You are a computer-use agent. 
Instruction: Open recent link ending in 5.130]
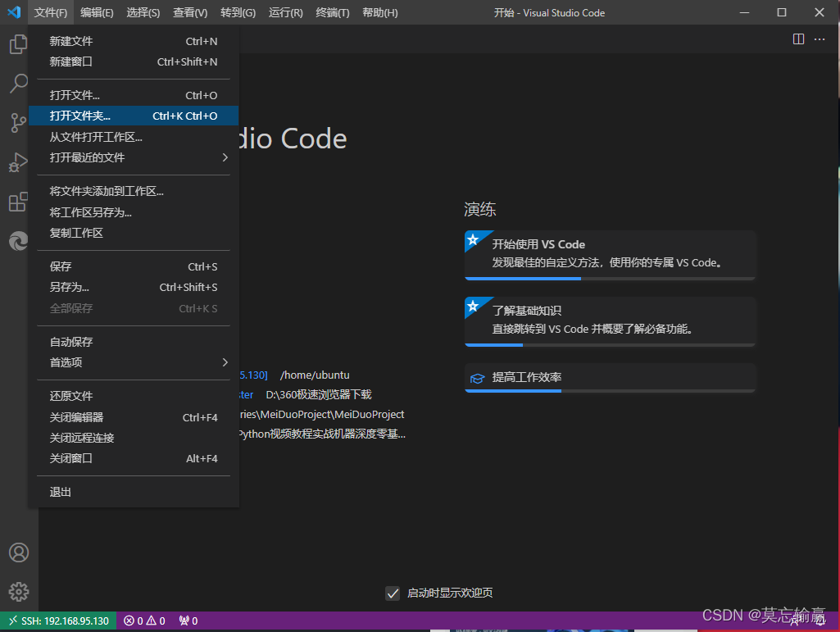pos(253,375)
